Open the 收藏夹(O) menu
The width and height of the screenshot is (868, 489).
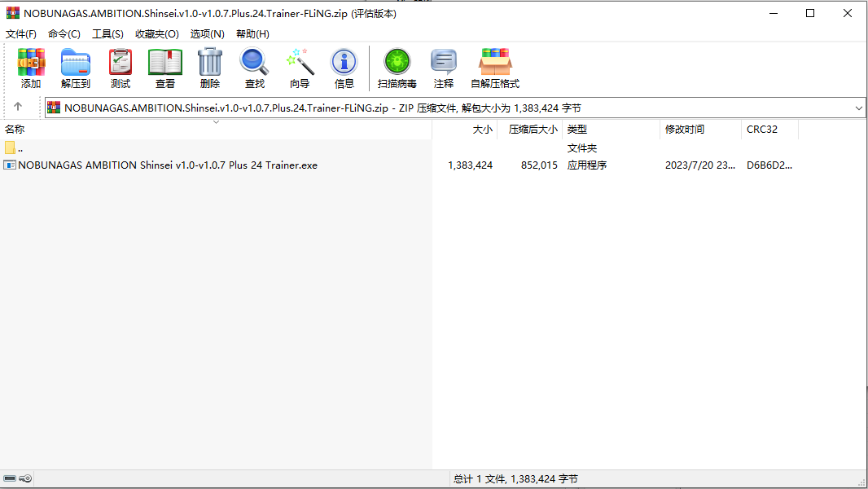[x=156, y=33]
